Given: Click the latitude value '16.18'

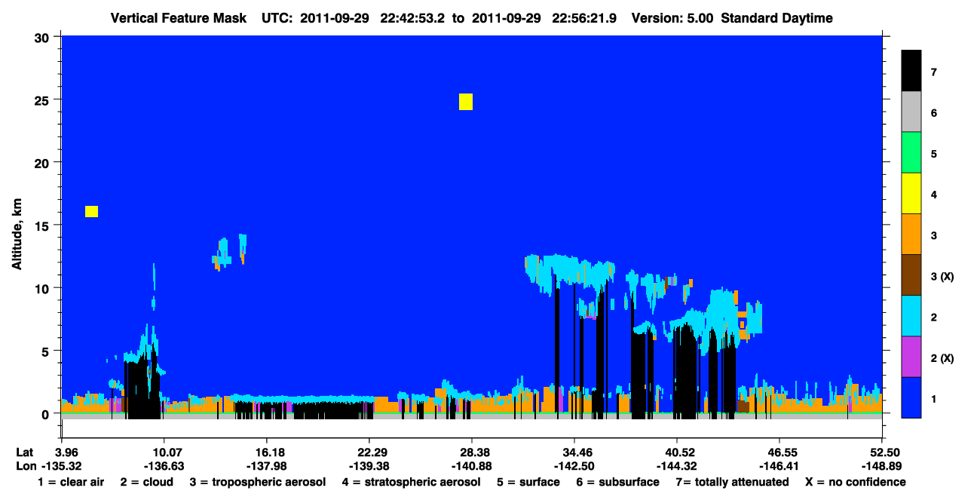Looking at the screenshot, I should [266, 452].
